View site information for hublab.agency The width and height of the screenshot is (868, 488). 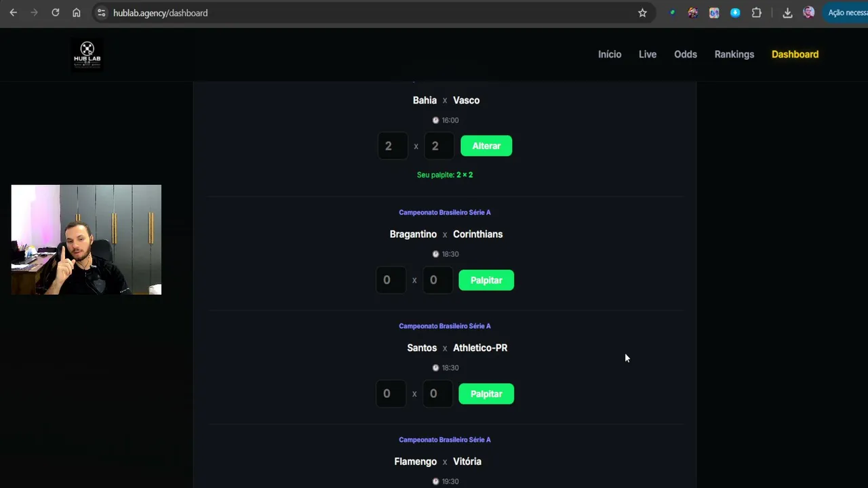coord(102,13)
